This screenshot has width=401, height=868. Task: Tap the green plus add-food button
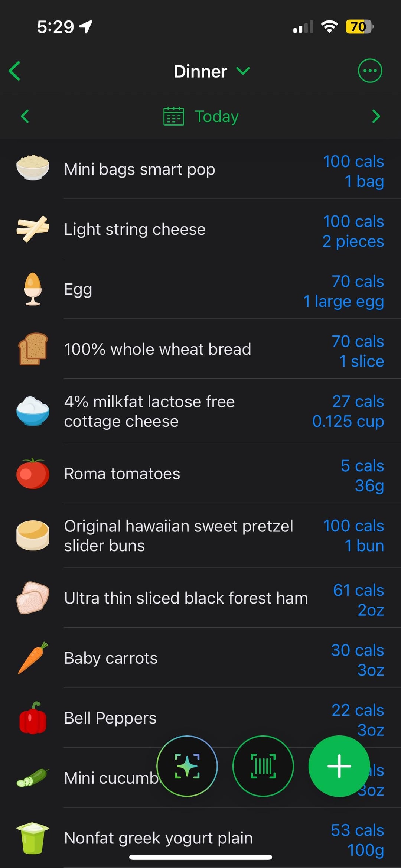click(339, 766)
